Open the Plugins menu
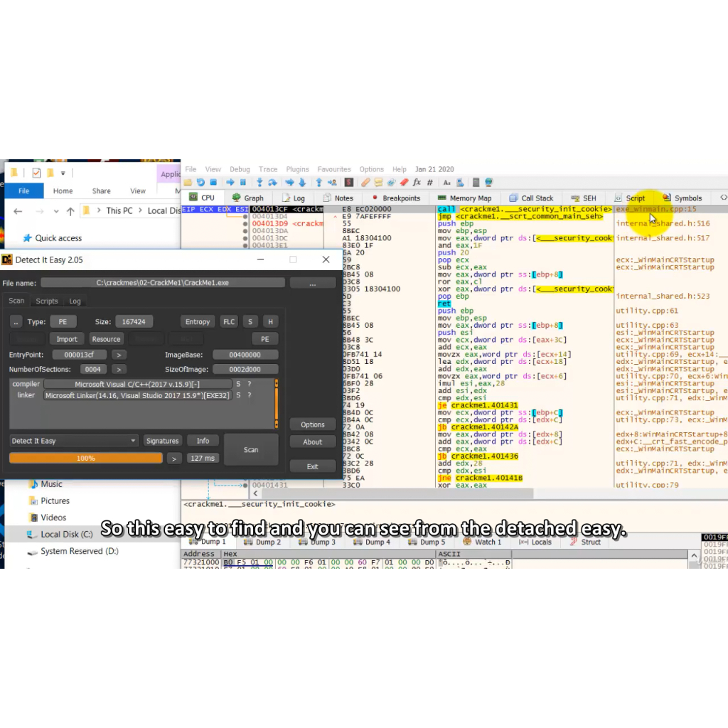 [297, 169]
